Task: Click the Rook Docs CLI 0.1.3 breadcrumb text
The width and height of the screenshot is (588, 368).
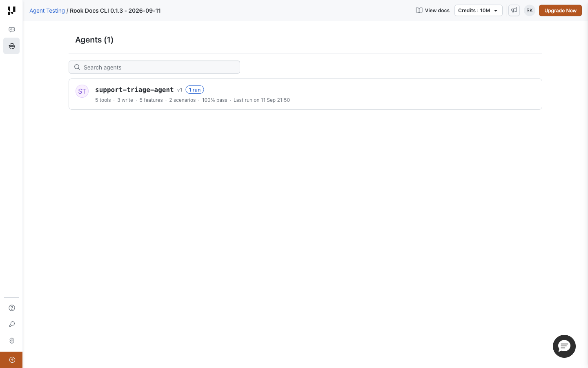Action: pos(115,11)
